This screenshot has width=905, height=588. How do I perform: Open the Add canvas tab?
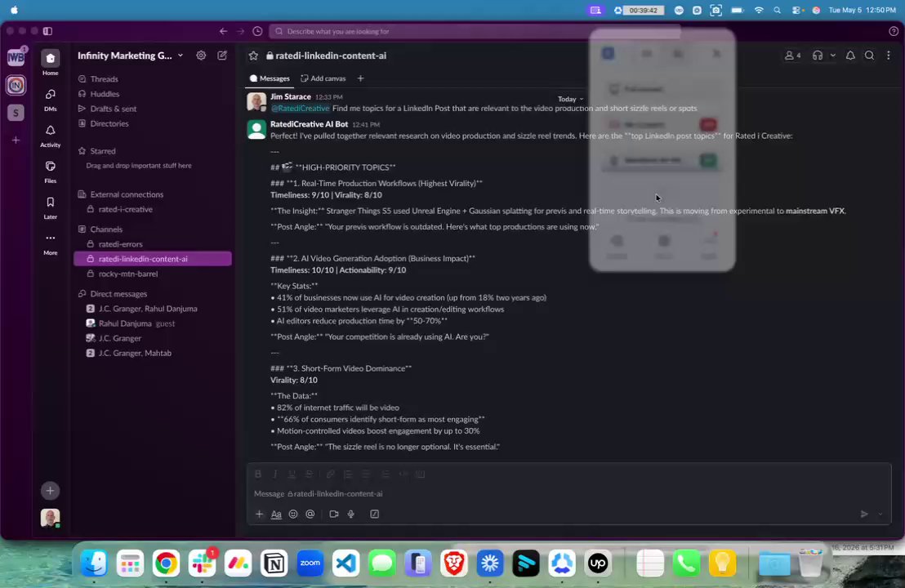click(x=323, y=78)
